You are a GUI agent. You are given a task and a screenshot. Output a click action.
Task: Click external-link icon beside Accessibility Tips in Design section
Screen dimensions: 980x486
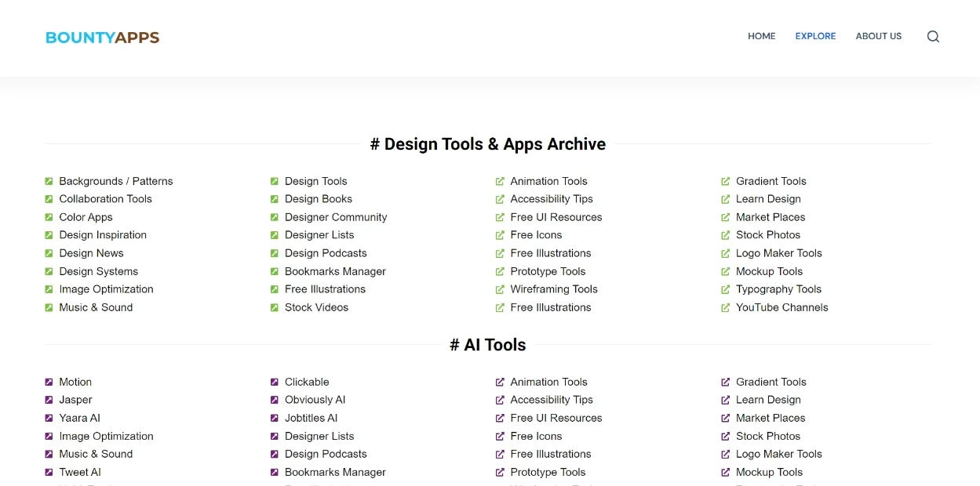[500, 199]
